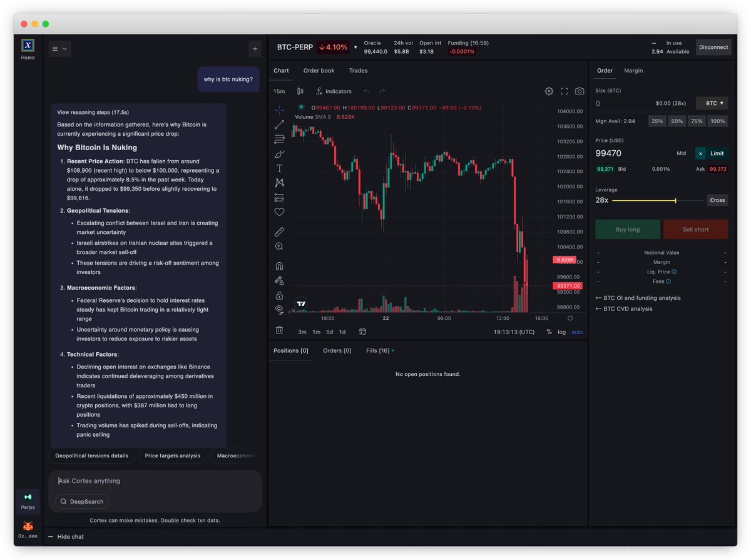Adjust the leverage slider handle

[x=675, y=200]
